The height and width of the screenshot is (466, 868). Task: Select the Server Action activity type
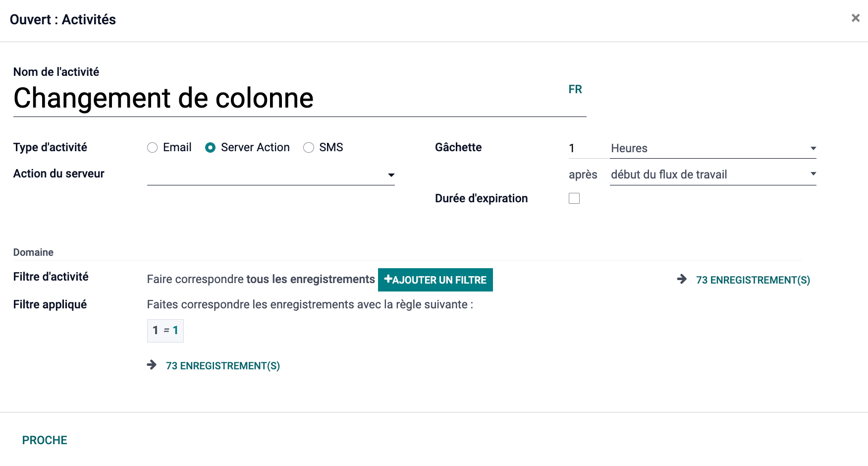[x=211, y=147]
